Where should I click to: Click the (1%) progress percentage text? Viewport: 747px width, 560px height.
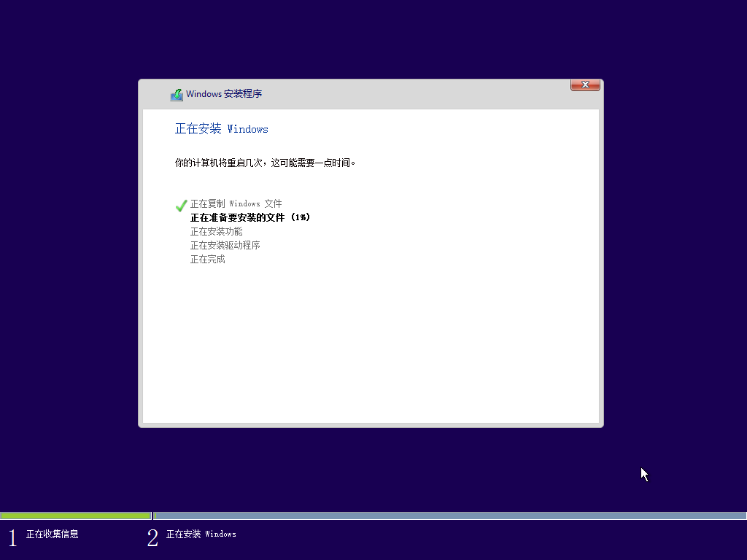click(x=301, y=217)
